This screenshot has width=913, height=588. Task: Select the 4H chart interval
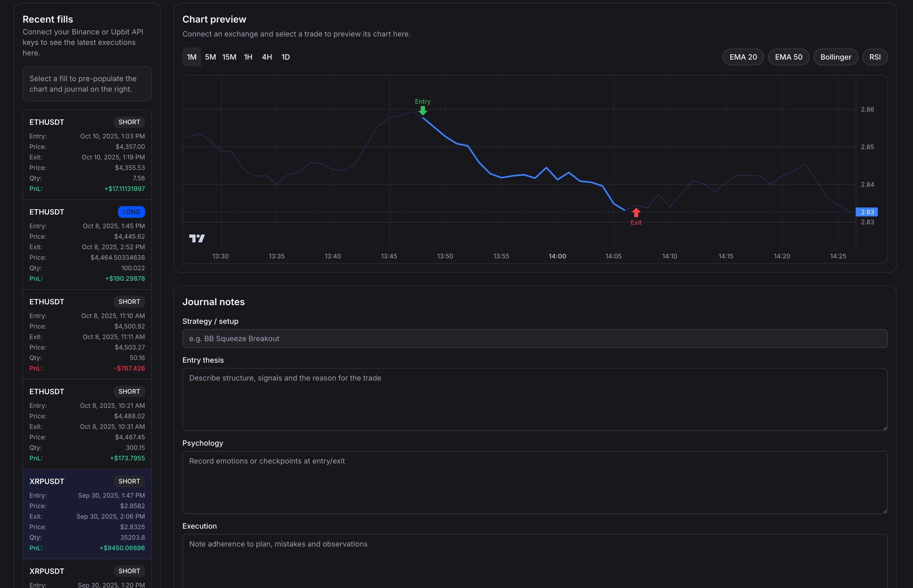click(267, 57)
